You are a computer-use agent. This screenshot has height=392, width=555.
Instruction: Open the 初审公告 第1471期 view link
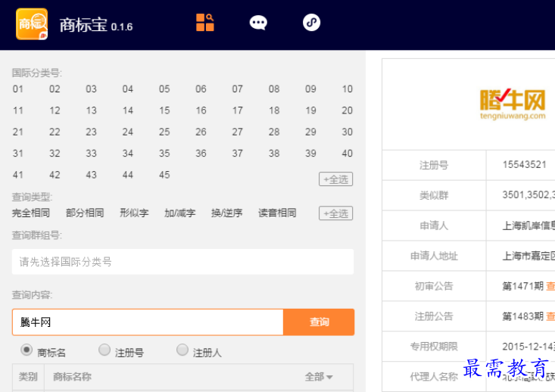pyautogui.click(x=550, y=286)
